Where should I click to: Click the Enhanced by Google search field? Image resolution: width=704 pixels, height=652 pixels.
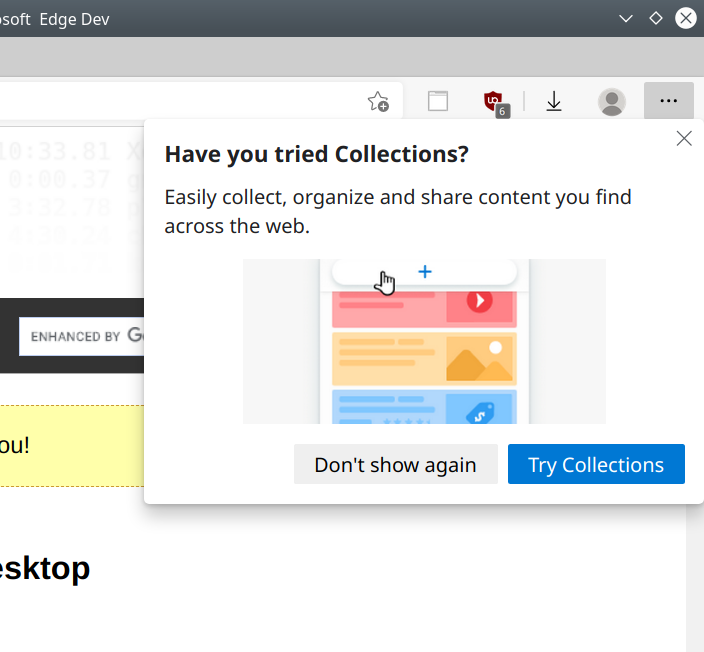coord(82,336)
